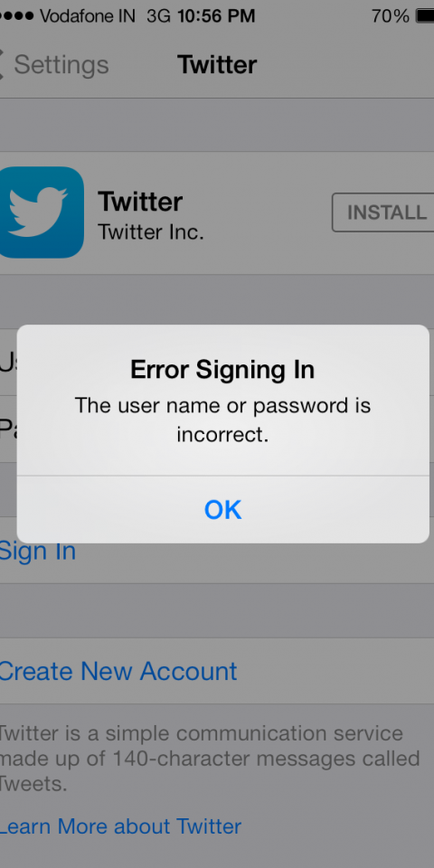Tap the 70% battery percentage
The image size is (434, 868).
pos(391,16)
